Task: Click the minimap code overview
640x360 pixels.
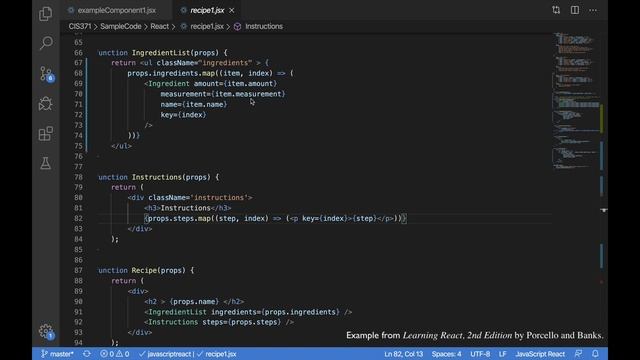Action: pyautogui.click(x=576, y=102)
